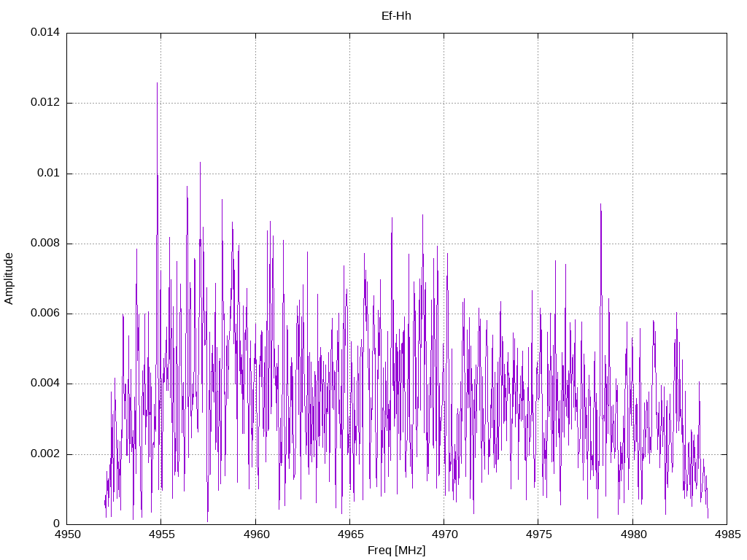Click the 4975 x-axis tick label

[x=538, y=534]
